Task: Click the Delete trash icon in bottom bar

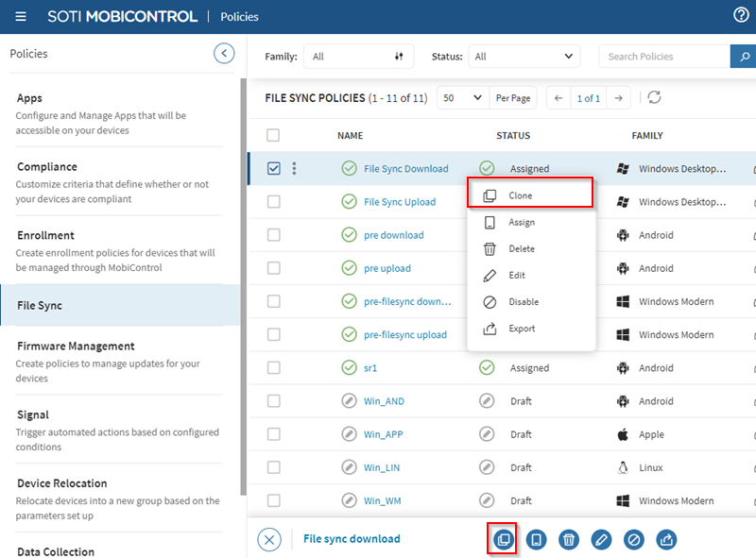Action: point(568,539)
